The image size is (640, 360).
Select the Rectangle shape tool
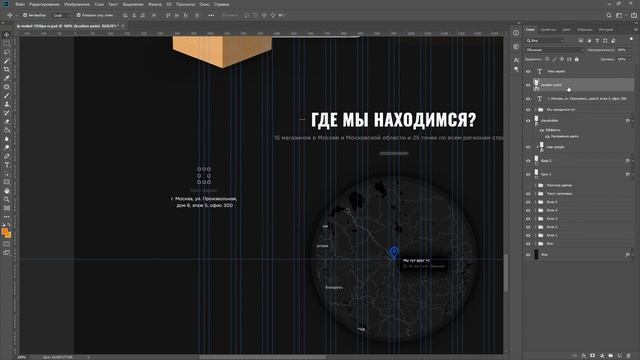coord(7,182)
